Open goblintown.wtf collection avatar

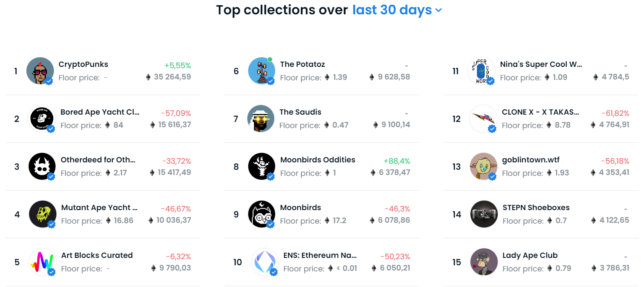483,166
